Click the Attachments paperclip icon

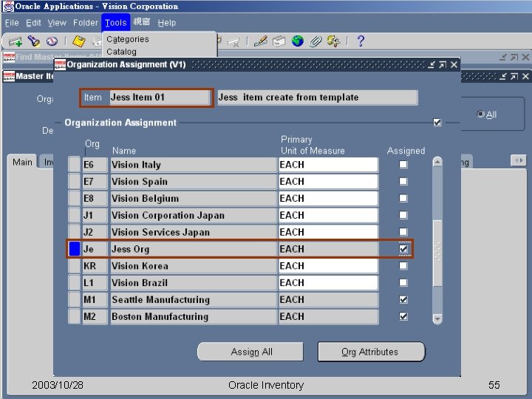pyautogui.click(x=316, y=41)
